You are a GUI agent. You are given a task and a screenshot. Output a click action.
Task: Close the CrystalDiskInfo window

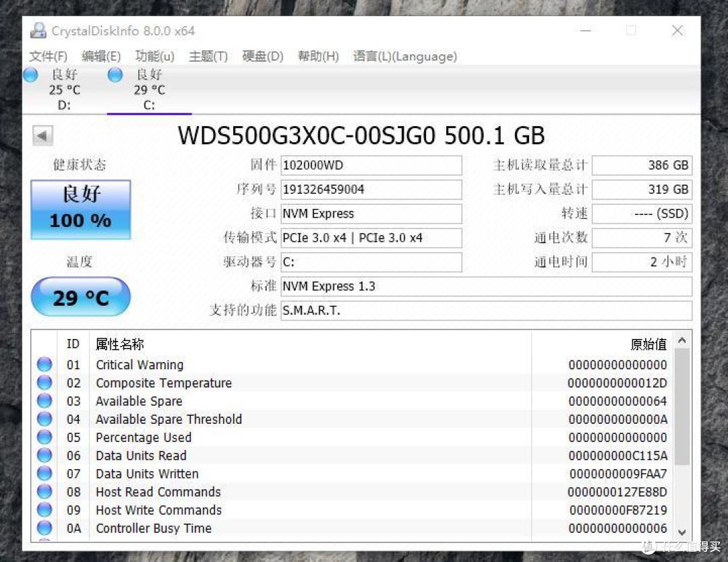click(x=677, y=30)
